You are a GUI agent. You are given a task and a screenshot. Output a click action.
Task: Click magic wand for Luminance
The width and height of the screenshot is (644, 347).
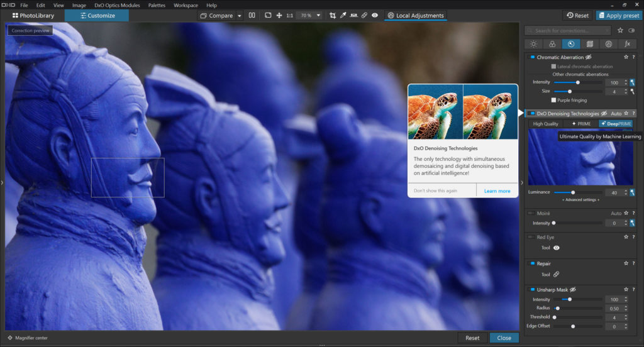632,192
